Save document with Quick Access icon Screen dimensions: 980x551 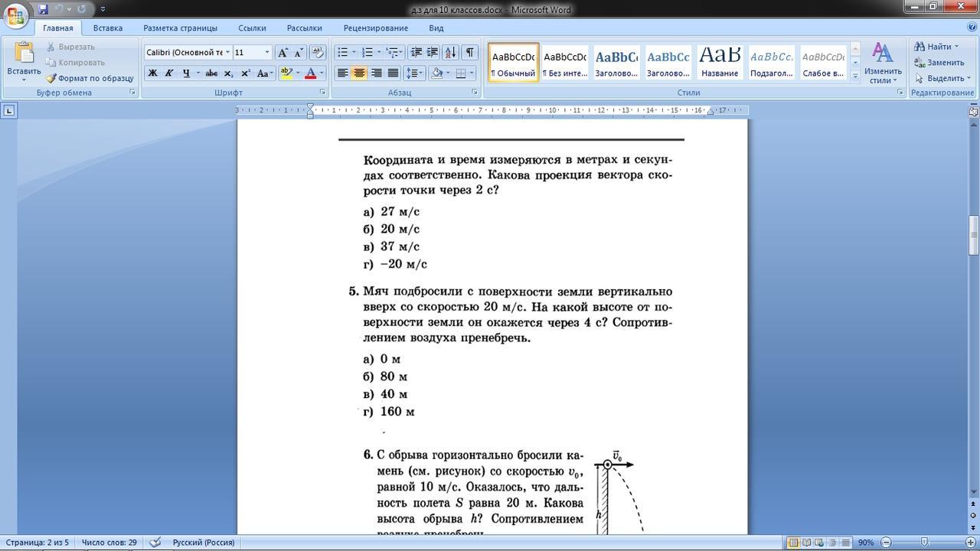point(43,9)
